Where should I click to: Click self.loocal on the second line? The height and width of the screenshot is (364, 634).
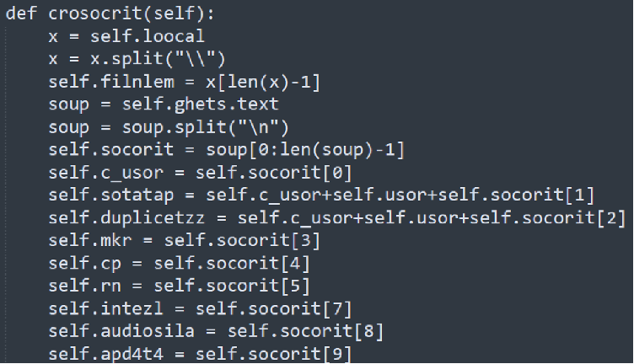tap(148, 36)
